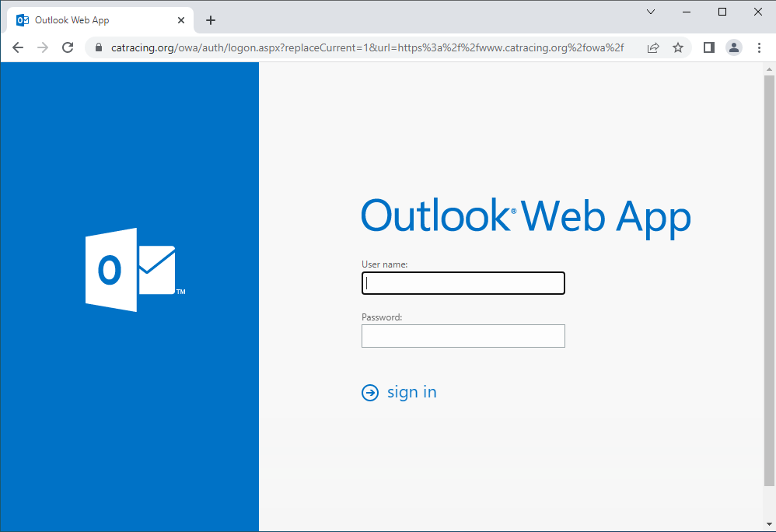Reload the page with the refresh icon
This screenshot has width=776, height=532.
coord(68,47)
